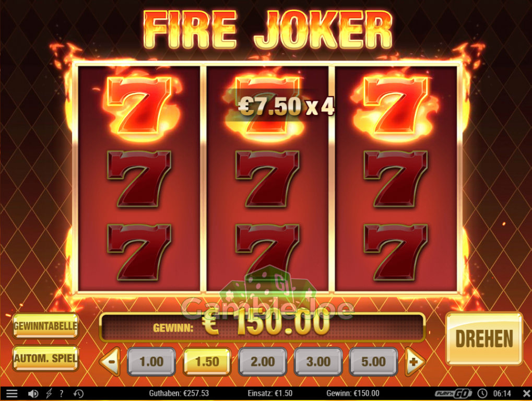The height and width of the screenshot is (401, 532).
Task: Close the game with X icon
Action: click(x=526, y=394)
